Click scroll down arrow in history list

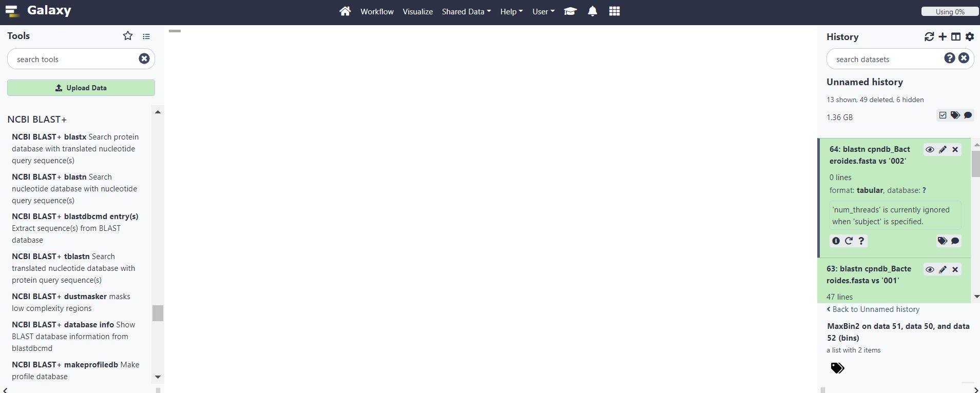976,297
